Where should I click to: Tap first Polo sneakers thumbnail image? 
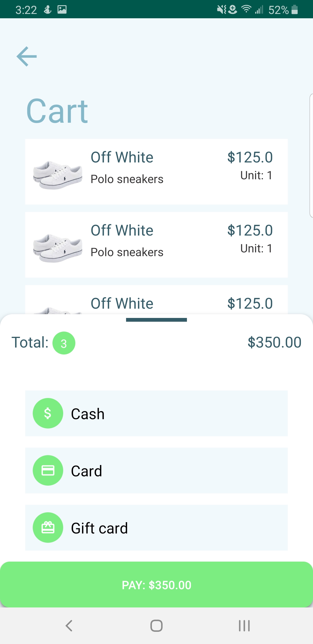[x=57, y=175]
